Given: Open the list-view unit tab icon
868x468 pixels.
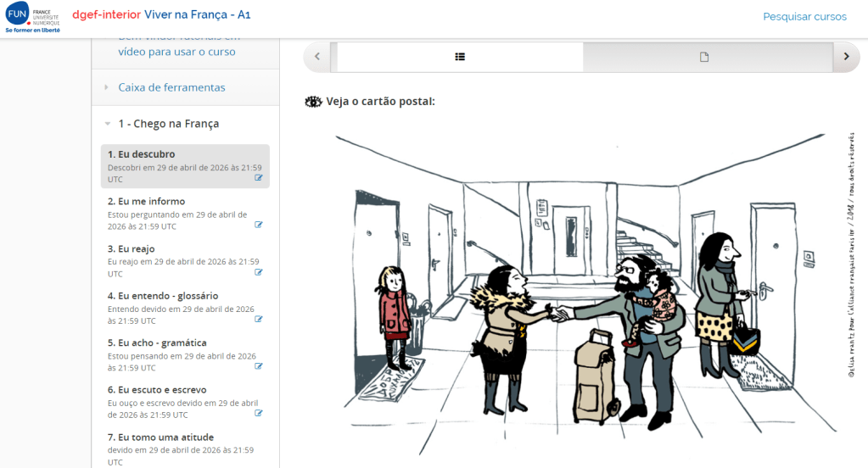Looking at the screenshot, I should click(460, 57).
